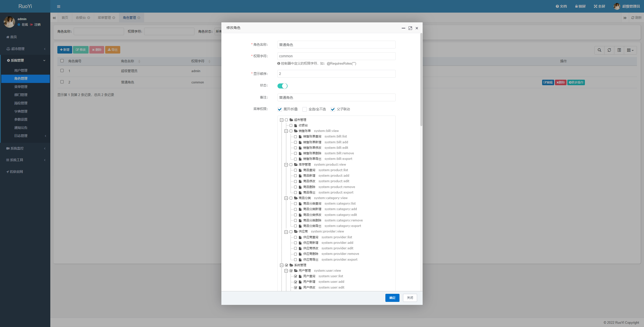The image size is (644, 327).
Task: Click the 更多操作 button in row 2
Action: (x=576, y=82)
